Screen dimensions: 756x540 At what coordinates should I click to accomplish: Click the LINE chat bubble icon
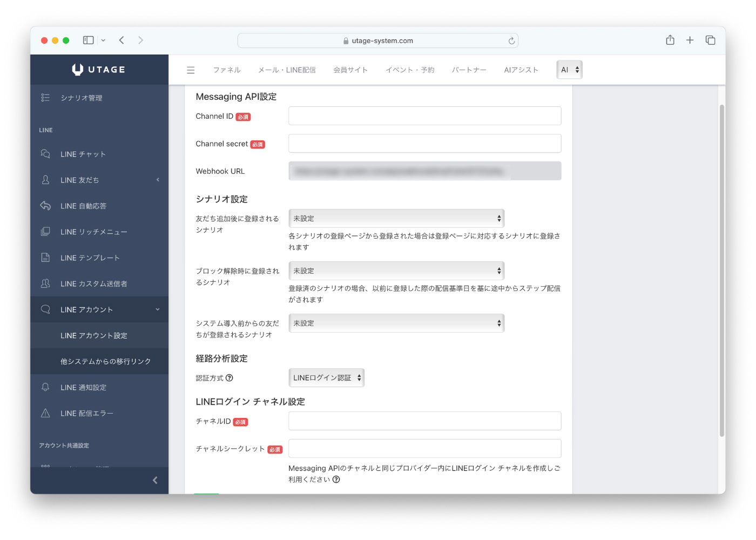45,154
